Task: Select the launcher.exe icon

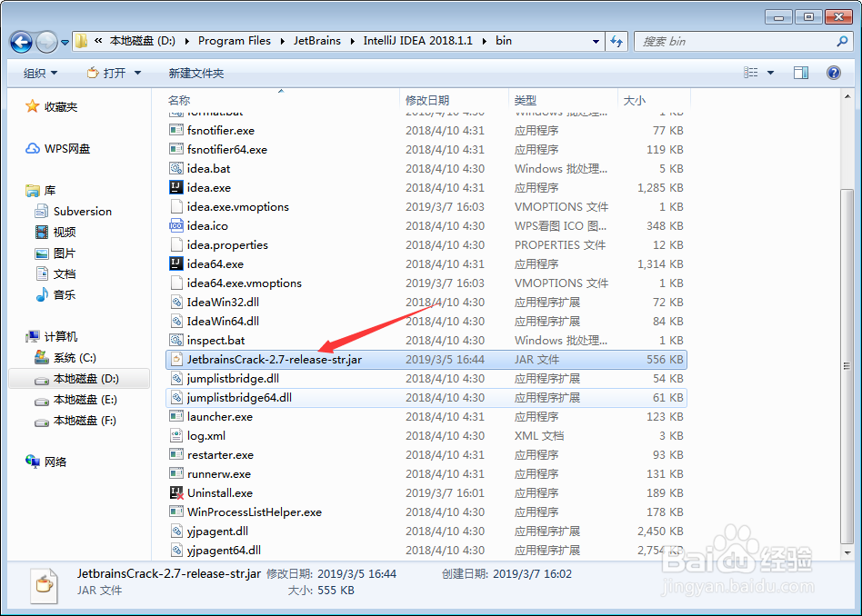Action: coord(175,416)
